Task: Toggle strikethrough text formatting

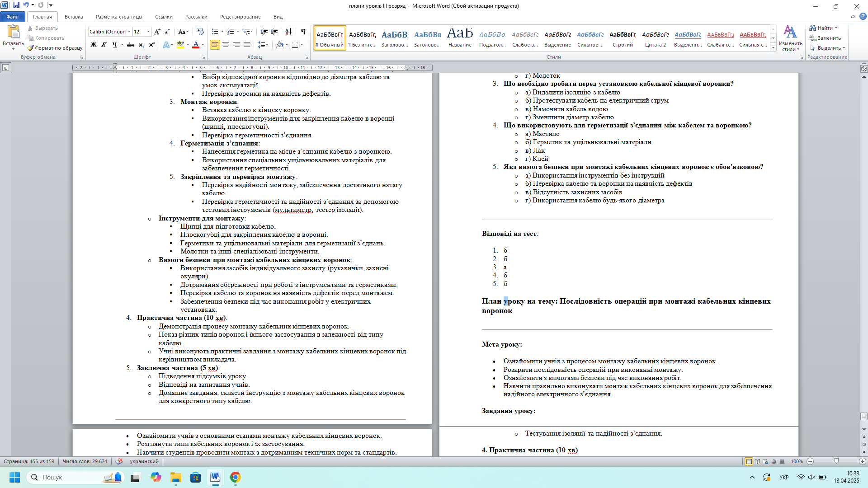Action: point(131,45)
